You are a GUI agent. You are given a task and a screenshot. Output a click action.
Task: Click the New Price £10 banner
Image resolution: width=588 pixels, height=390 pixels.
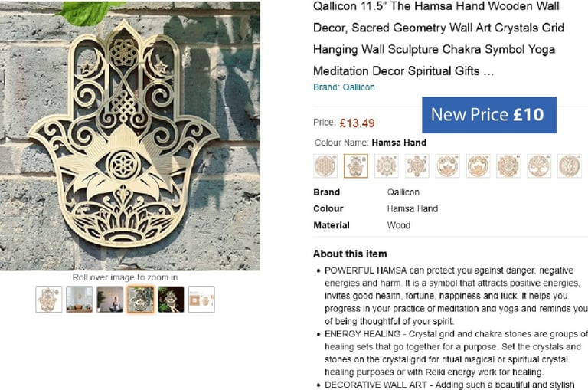(x=489, y=115)
